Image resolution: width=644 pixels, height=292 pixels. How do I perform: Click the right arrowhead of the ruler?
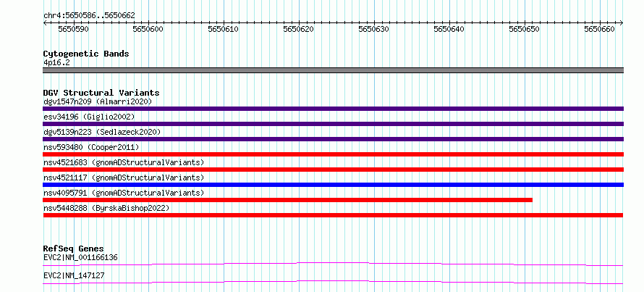click(x=622, y=22)
